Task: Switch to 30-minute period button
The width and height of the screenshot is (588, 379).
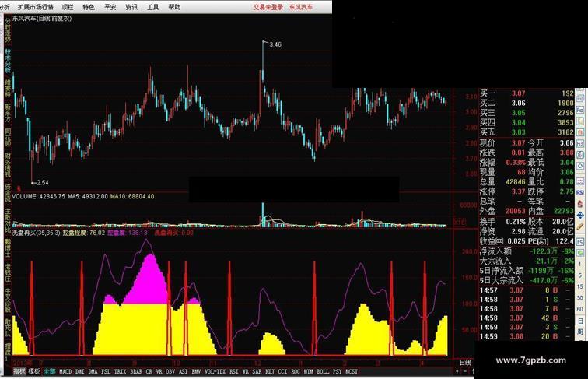Action: [579, 297]
